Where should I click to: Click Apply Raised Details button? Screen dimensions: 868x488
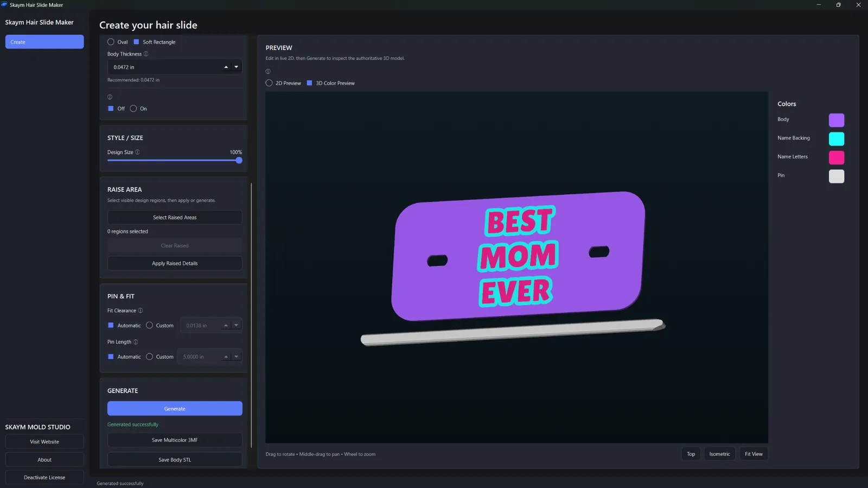point(175,263)
